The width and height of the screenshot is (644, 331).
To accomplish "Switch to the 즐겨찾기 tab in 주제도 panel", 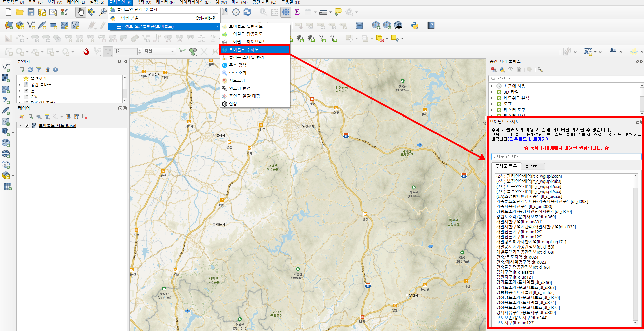I will [x=533, y=166].
